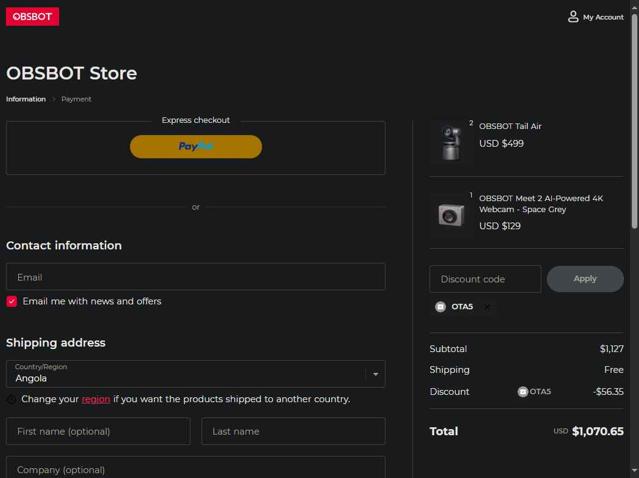Click the discount amount -$56.35
The height and width of the screenshot is (478, 639).
tap(608, 392)
